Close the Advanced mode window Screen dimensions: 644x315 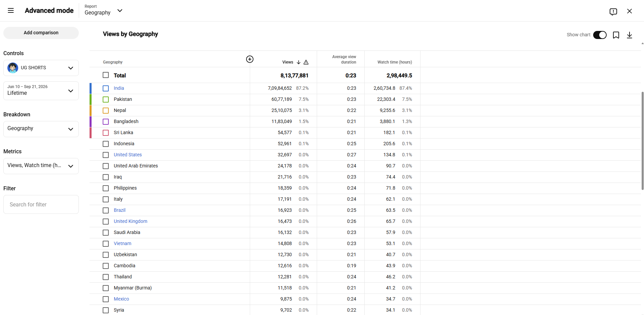(x=630, y=11)
